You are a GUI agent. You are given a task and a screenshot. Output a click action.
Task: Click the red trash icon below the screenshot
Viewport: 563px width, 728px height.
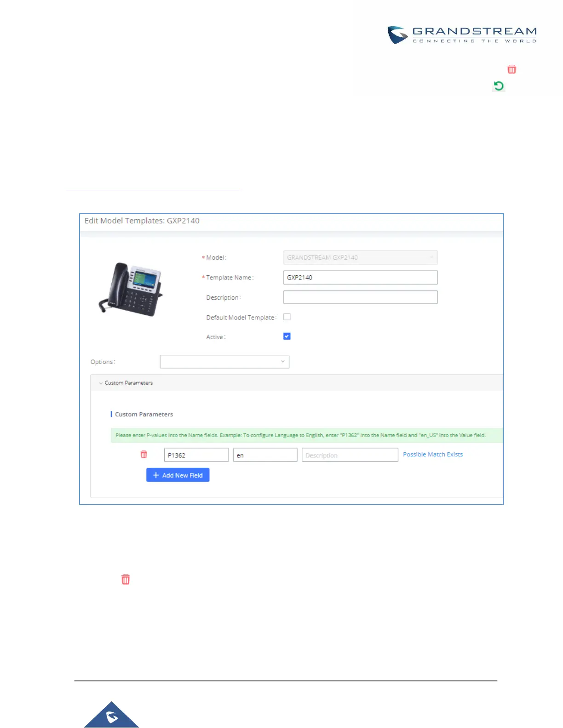pos(126,579)
